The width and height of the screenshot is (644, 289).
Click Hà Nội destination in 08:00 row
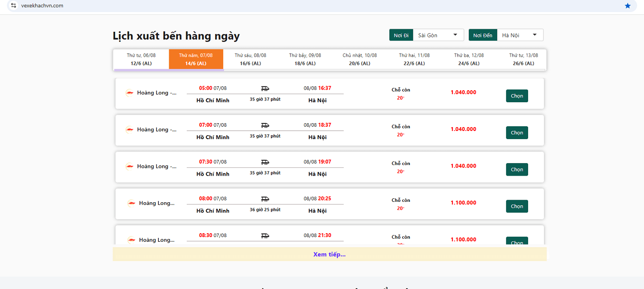point(318,211)
